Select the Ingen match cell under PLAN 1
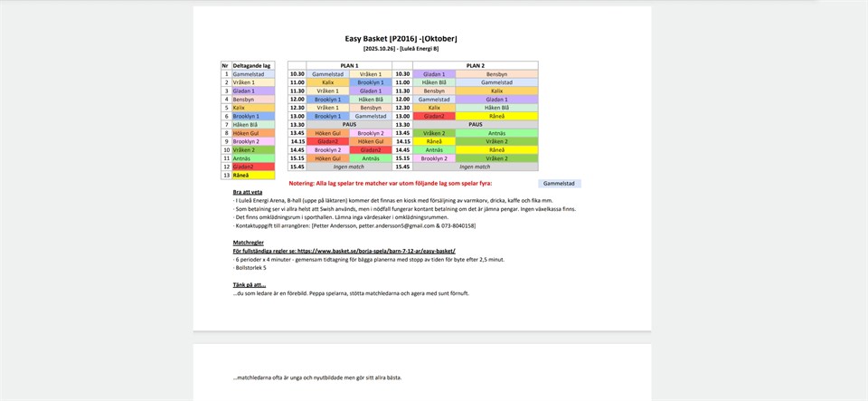 coord(349,167)
